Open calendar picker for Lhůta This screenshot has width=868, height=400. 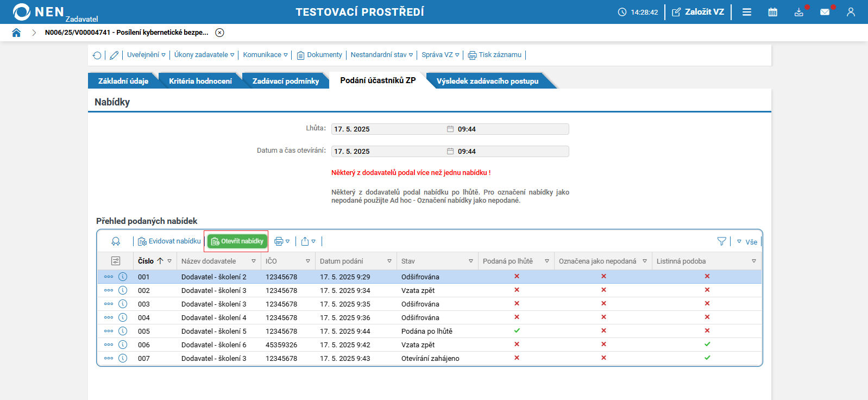450,129
